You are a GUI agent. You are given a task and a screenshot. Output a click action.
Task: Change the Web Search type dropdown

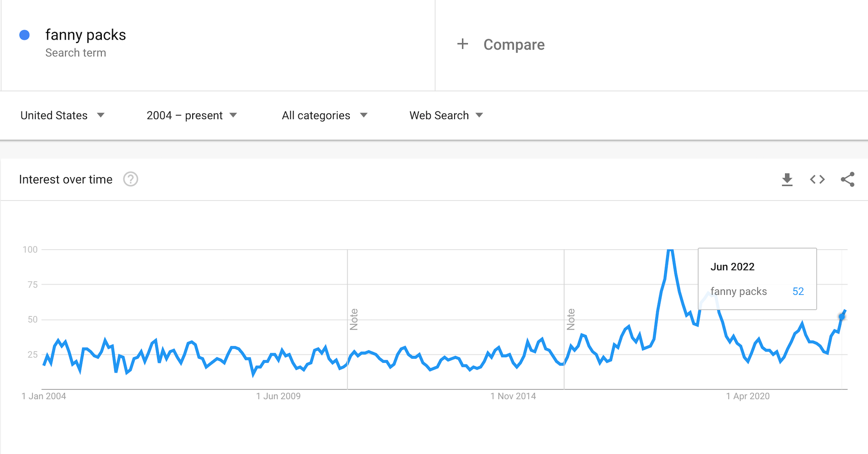[446, 115]
